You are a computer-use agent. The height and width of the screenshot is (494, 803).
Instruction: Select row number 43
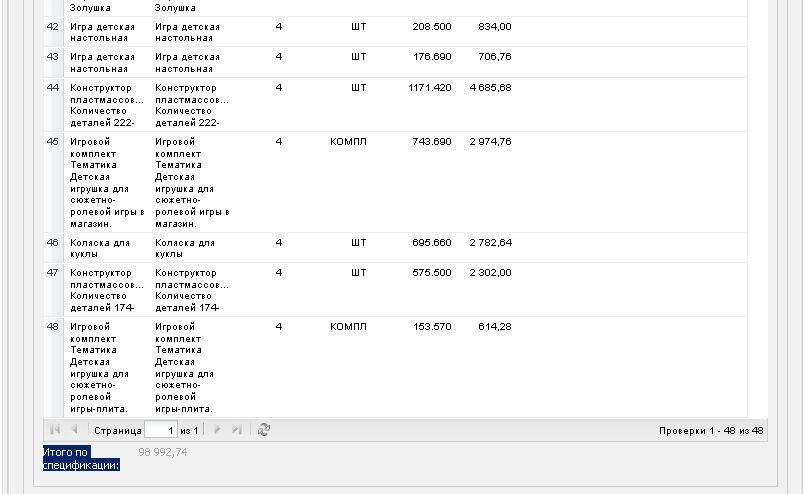[x=52, y=57]
